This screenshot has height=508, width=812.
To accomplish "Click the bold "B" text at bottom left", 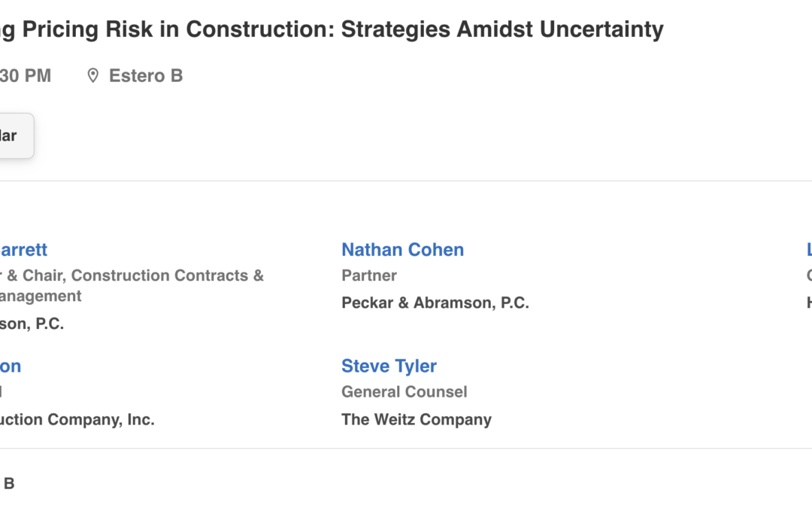I will tap(9, 483).
